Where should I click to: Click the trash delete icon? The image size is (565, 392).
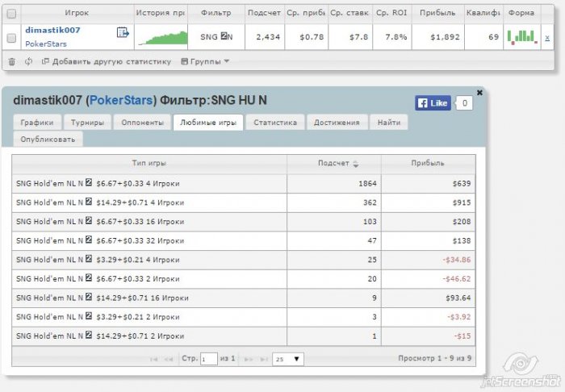point(11,61)
